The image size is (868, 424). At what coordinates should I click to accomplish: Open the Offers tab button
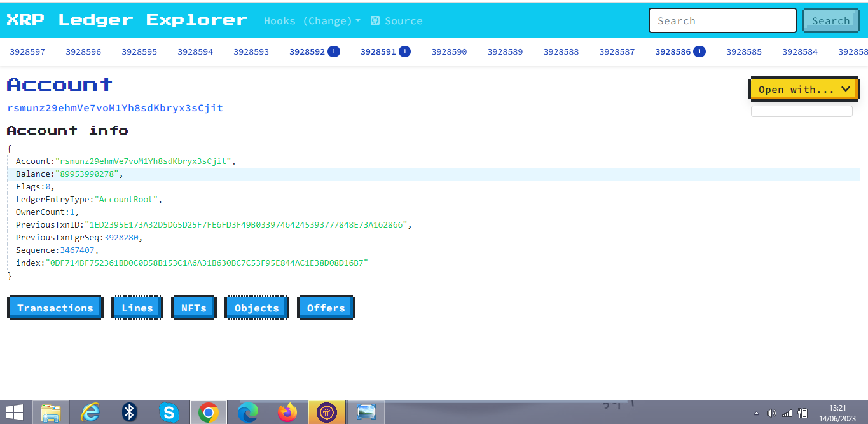(x=326, y=308)
